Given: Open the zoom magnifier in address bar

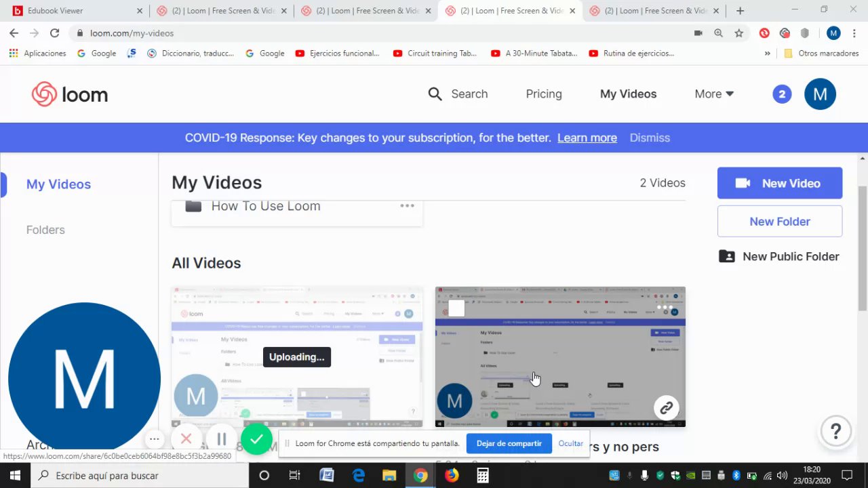Looking at the screenshot, I should (x=718, y=33).
